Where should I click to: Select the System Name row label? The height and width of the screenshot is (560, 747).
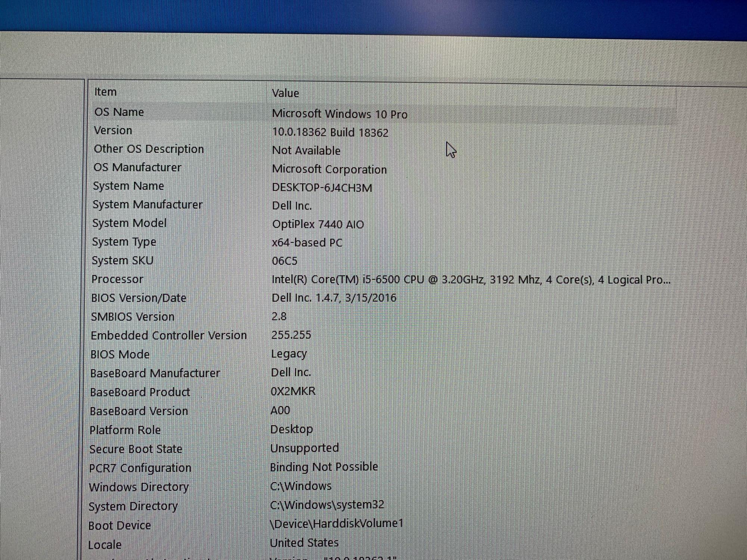tap(128, 186)
